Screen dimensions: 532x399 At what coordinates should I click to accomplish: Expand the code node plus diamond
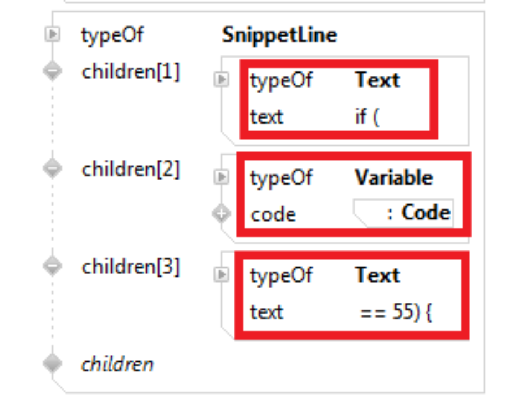pyautogui.click(x=222, y=214)
